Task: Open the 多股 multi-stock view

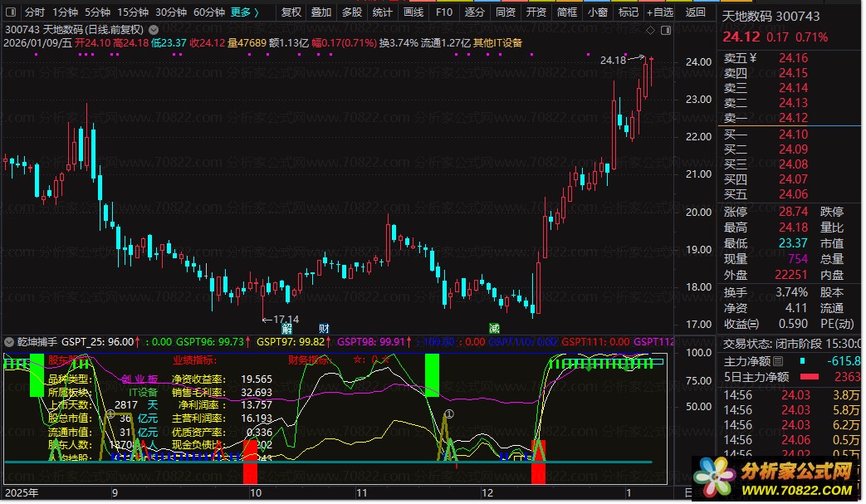Action: click(352, 12)
